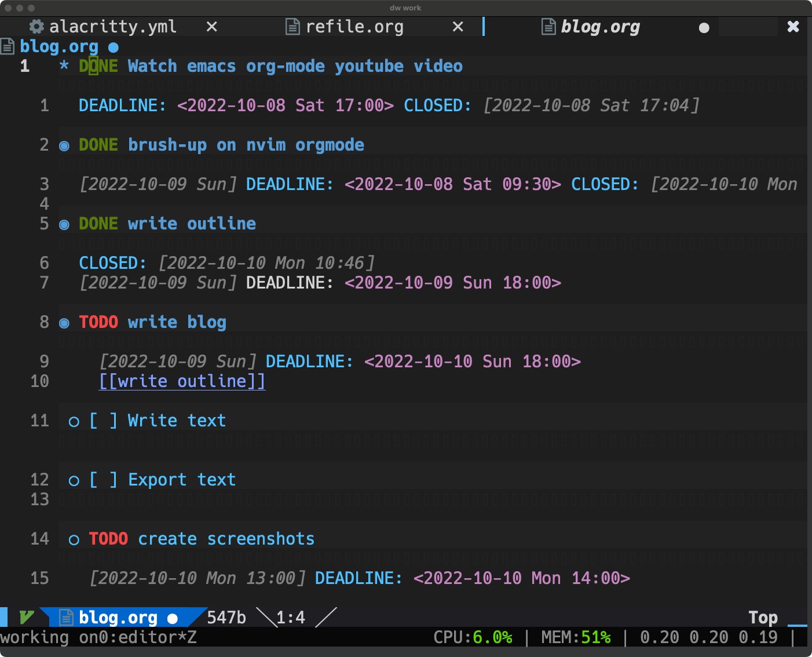
Task: Click the relative line number 10 in gutter
Action: [39, 381]
